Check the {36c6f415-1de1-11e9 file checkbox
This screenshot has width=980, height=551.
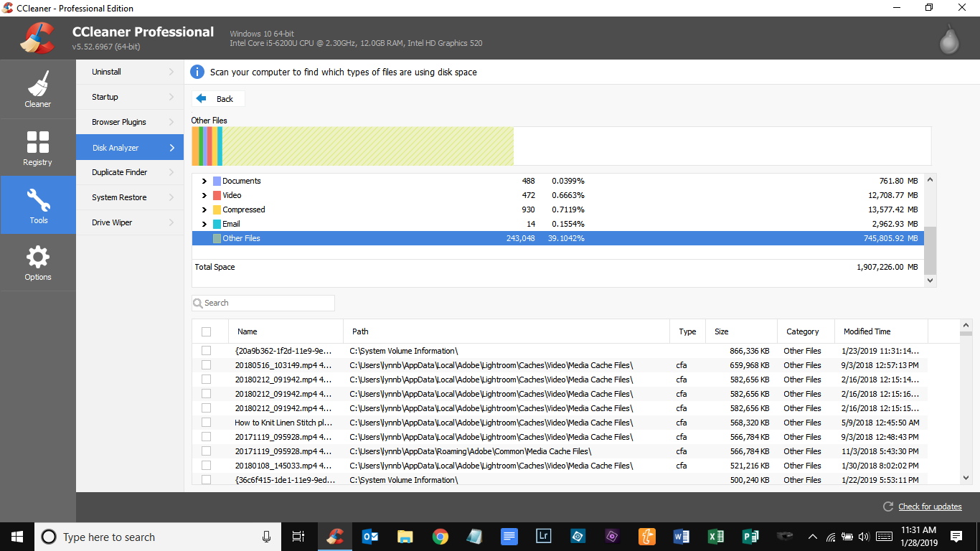pos(207,480)
